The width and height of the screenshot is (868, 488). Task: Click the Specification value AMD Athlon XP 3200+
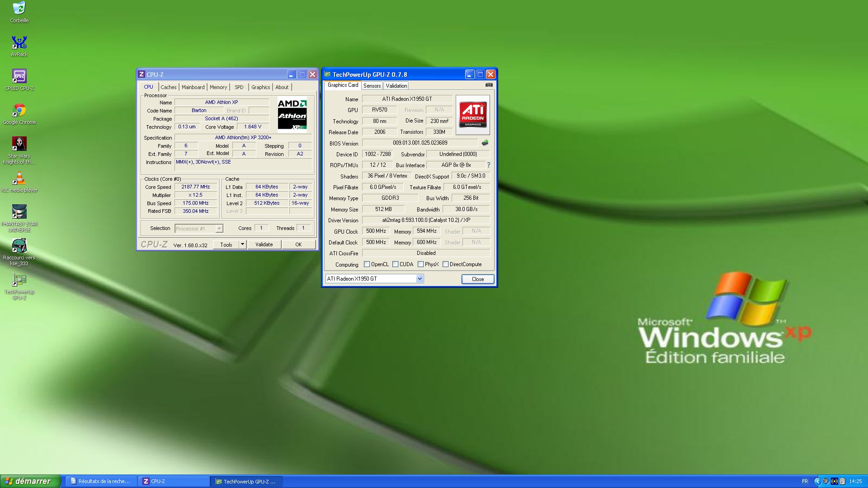[243, 137]
